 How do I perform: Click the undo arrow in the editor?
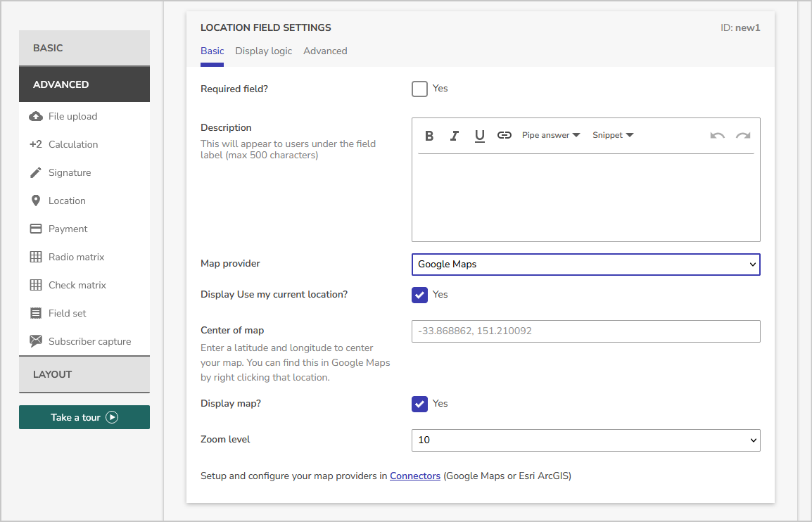point(717,136)
